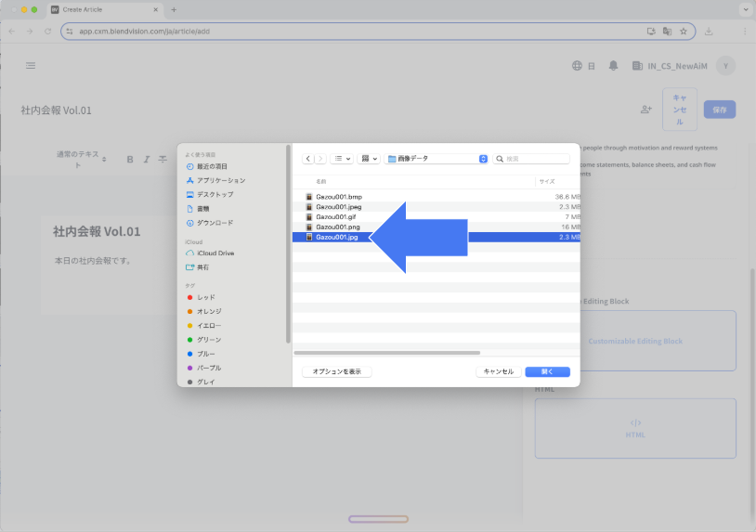Open the 画像データ folder location dropdown
Viewport: 756px width, 532px height.
437,159
